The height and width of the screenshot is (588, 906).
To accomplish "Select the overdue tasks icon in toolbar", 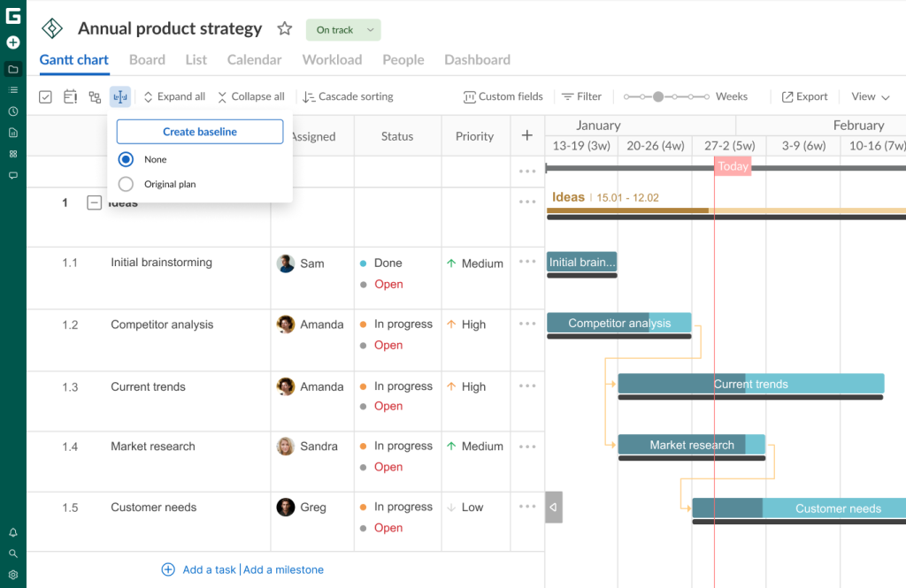I will click(70, 96).
